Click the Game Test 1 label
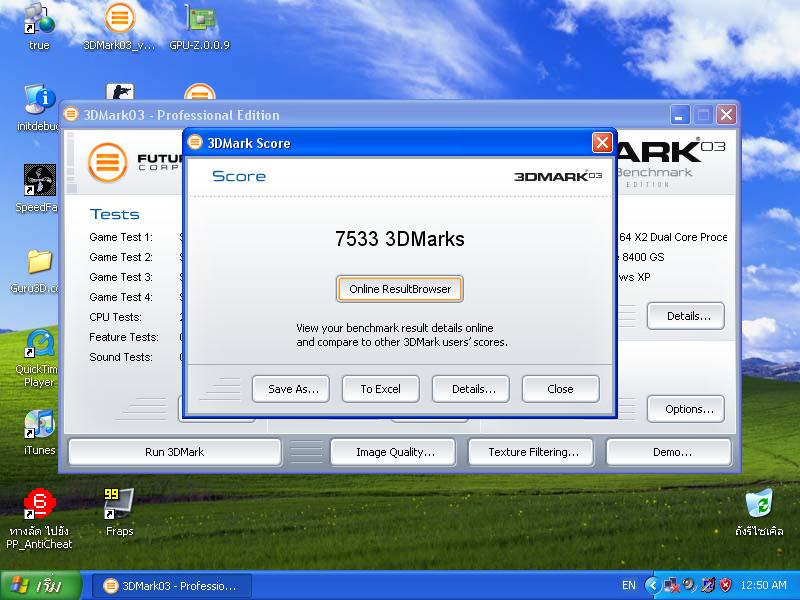This screenshot has width=800, height=600. click(121, 237)
